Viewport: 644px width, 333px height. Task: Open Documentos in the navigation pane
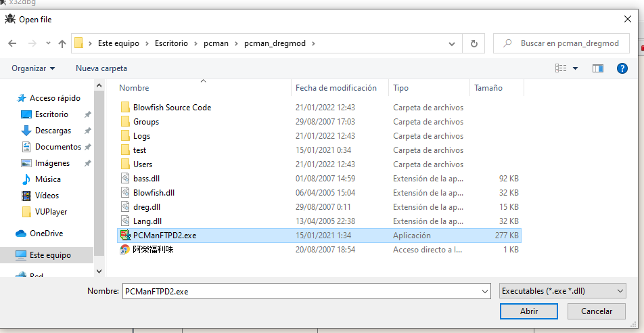pos(58,147)
